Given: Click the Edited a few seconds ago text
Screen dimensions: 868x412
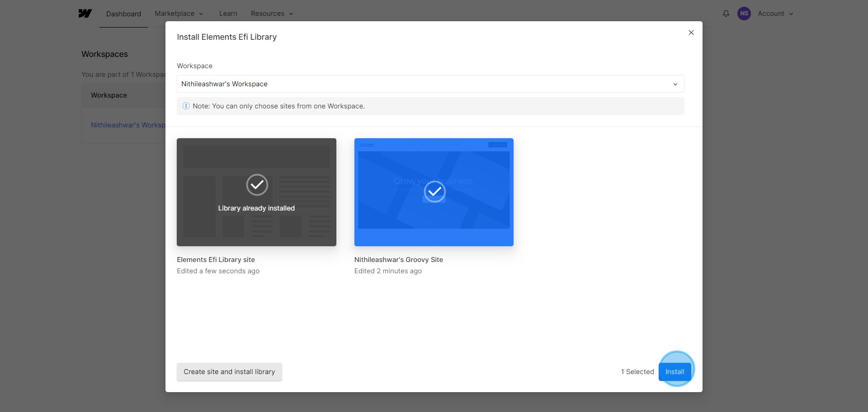Looking at the screenshot, I should 218,271.
